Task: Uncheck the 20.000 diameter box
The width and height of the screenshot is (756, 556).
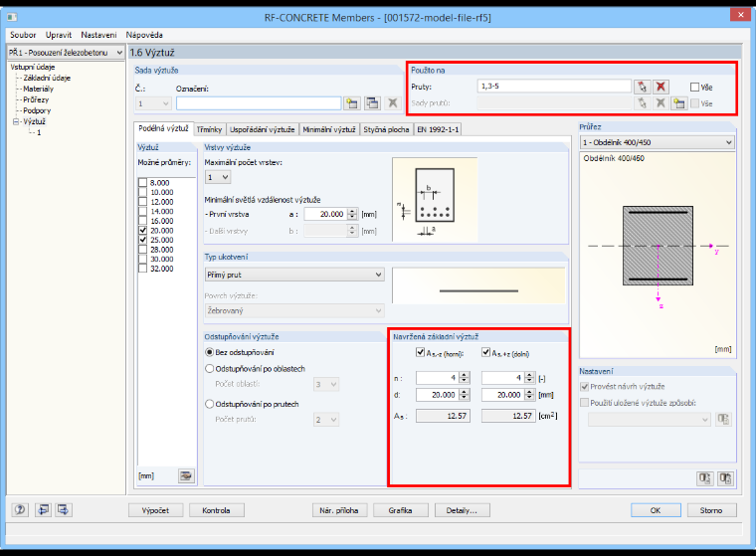Action: point(142,231)
